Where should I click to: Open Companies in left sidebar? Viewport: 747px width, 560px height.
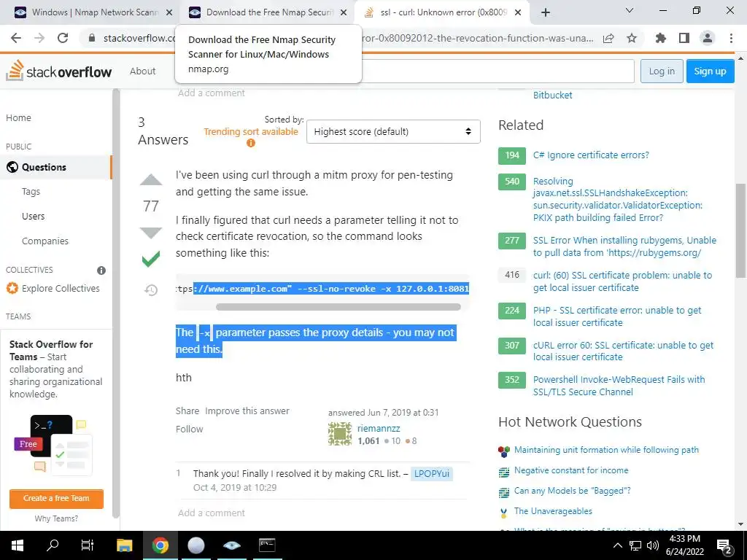pos(45,241)
